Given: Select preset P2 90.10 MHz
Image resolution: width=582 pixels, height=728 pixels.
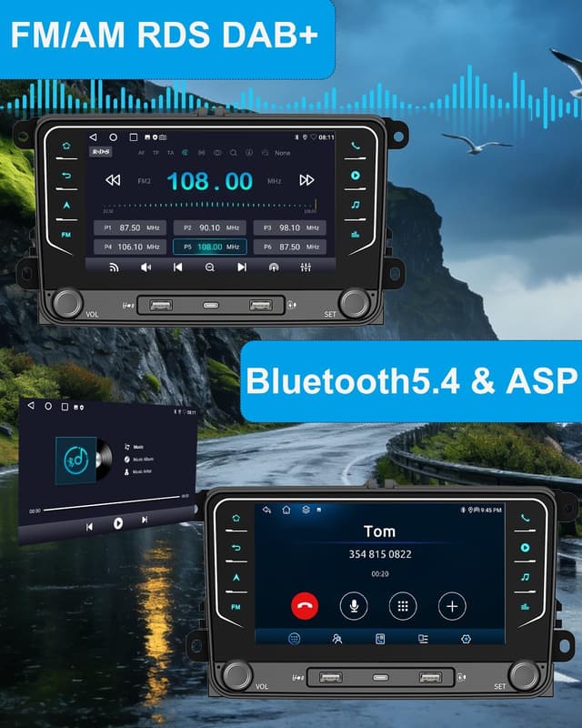Looking at the screenshot, I should (210, 228).
